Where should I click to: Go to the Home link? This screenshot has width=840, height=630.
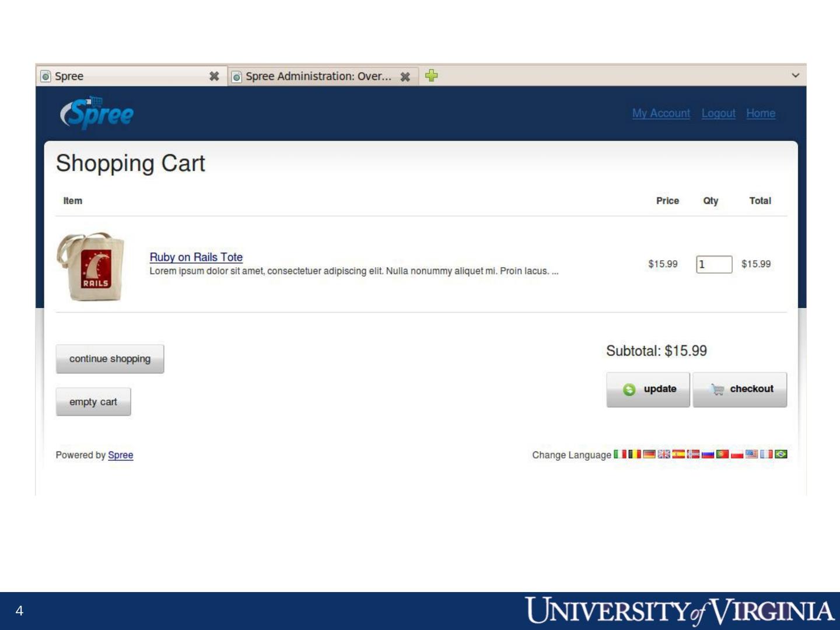click(x=761, y=113)
